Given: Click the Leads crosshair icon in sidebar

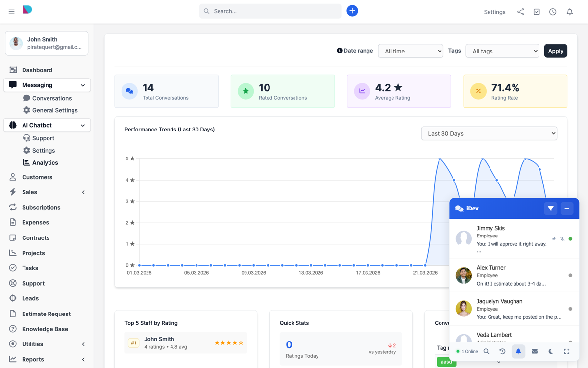Looking at the screenshot, I should click(13, 298).
